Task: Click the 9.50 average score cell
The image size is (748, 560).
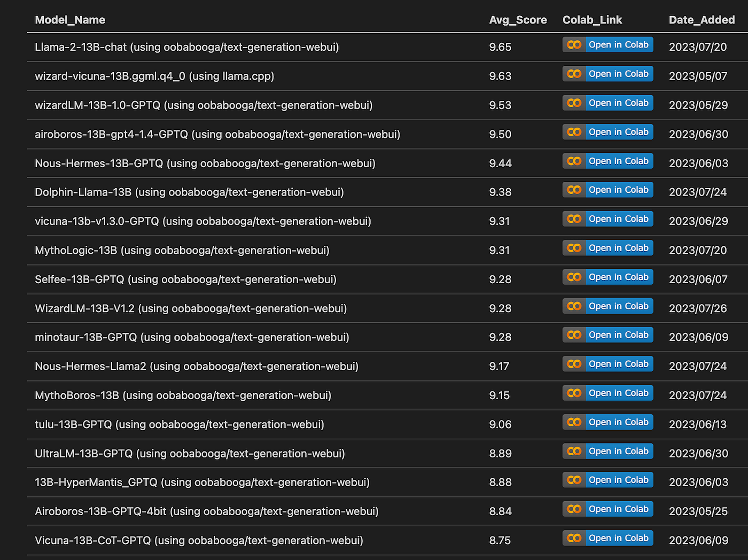Action: (x=500, y=134)
